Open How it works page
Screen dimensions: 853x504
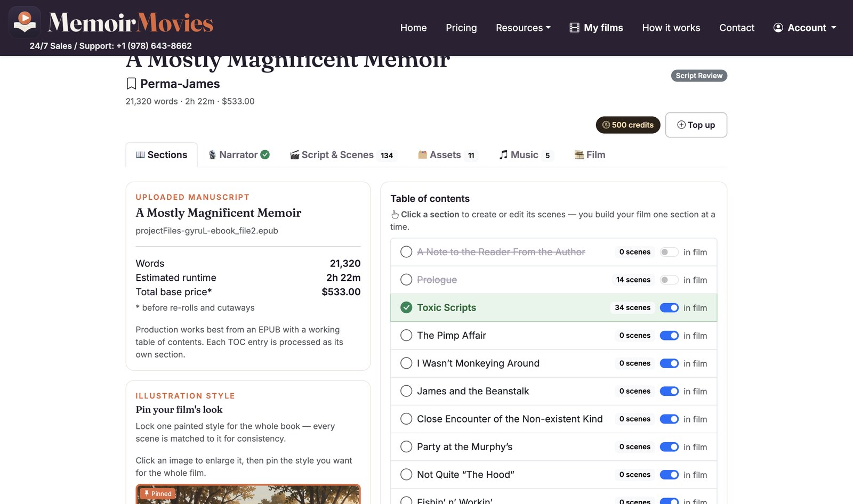pos(671,28)
